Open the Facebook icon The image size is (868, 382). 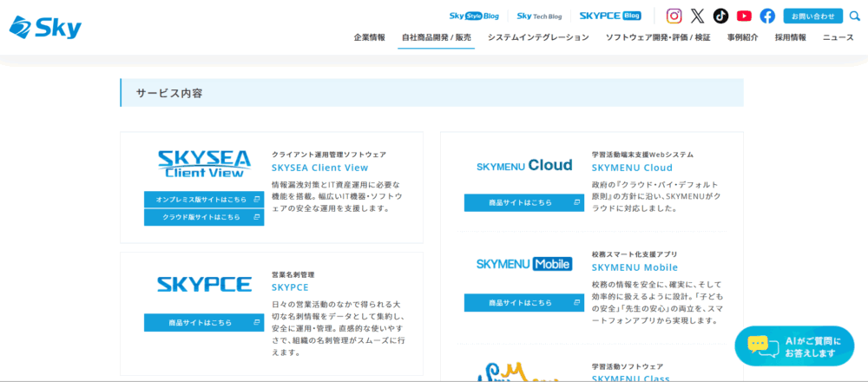[x=767, y=16]
